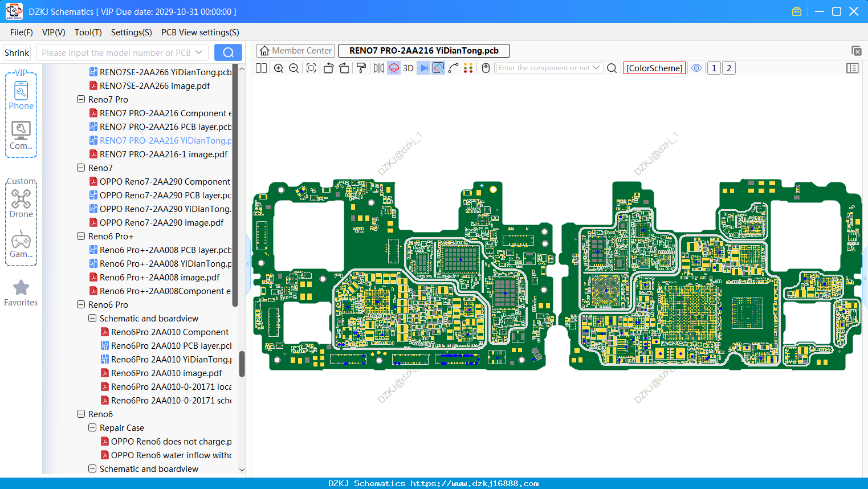The width and height of the screenshot is (868, 489).
Task: Collapse the Repair Case node
Action: [x=92, y=427]
